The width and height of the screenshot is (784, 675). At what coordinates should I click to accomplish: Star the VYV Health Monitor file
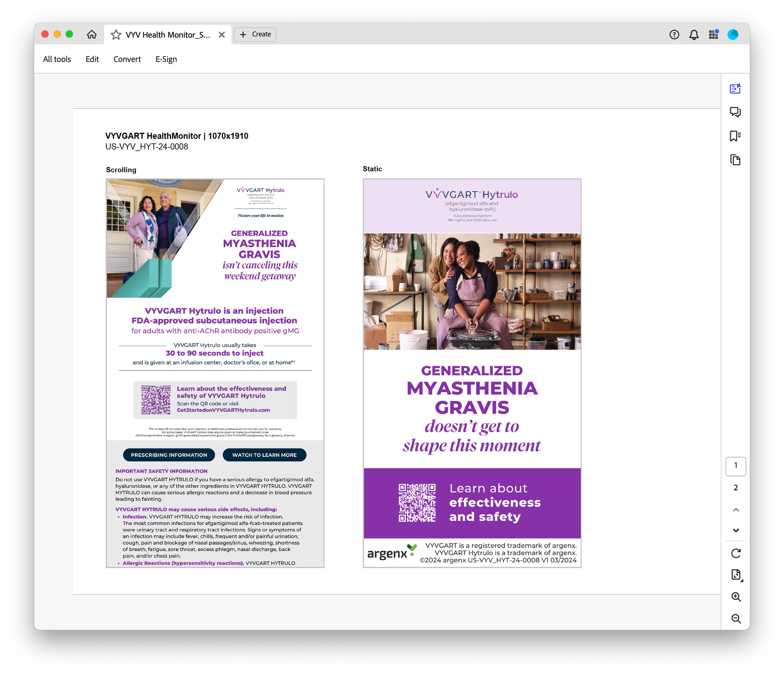click(116, 35)
